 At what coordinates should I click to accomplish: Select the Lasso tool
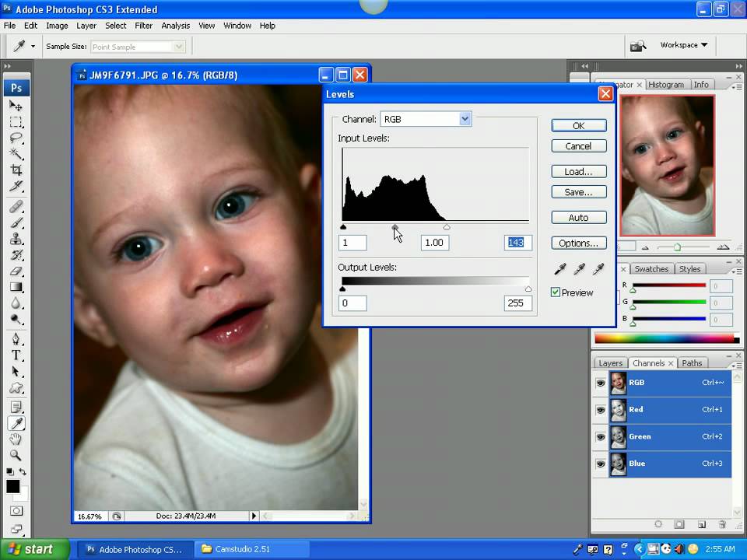(16, 138)
